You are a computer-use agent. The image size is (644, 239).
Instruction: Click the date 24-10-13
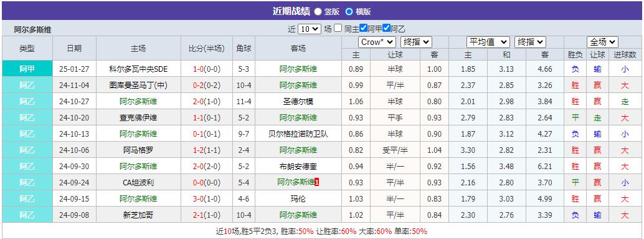[74, 134]
